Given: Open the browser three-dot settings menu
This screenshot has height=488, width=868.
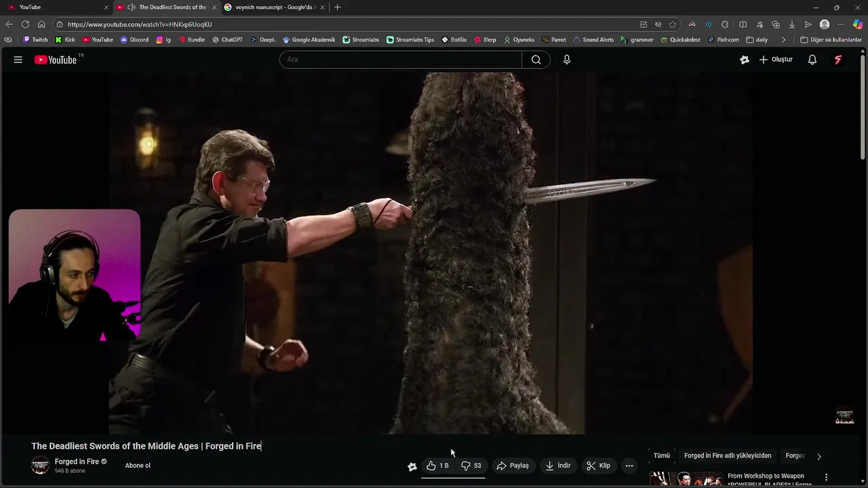Looking at the screenshot, I should (x=841, y=24).
